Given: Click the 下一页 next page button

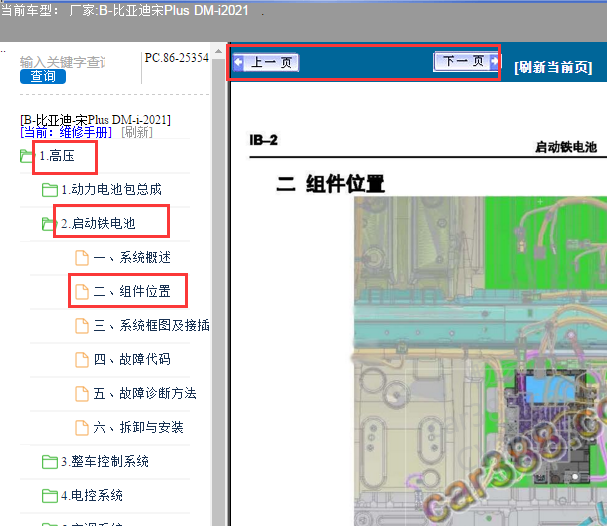Looking at the screenshot, I should click(466, 61).
